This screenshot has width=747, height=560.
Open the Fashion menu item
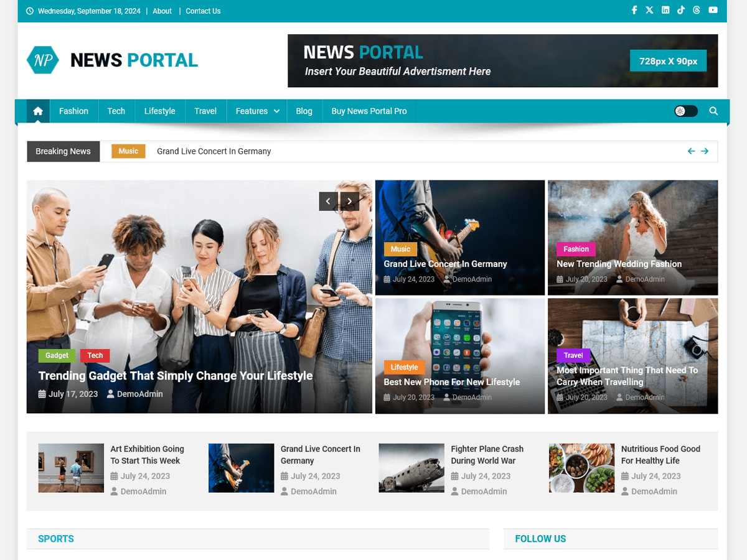click(x=73, y=111)
